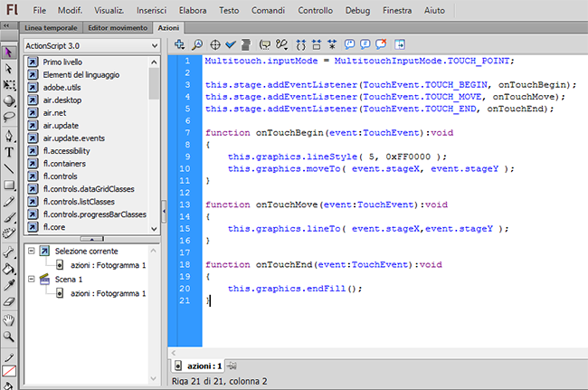Toggle the actions toolbox visibility icon
The image size is (588, 390).
point(400,44)
